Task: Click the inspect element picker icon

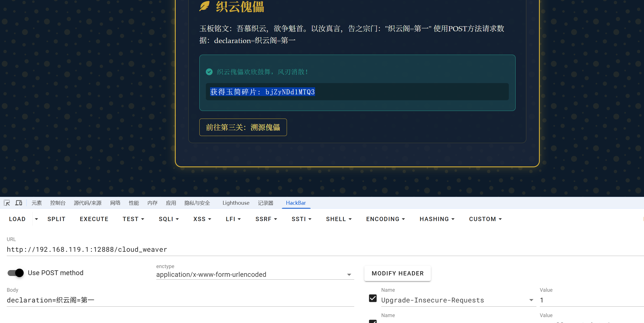Action: tap(7, 203)
